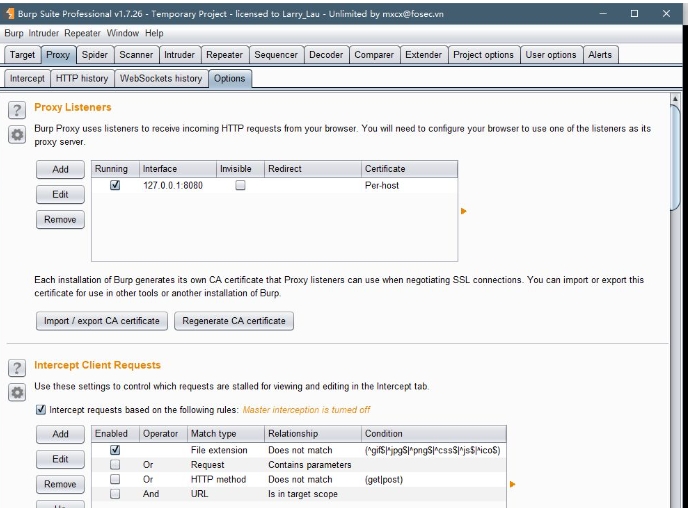The width and height of the screenshot is (688, 508).
Task: Go to the Intercept sub-tab
Action: [x=27, y=79]
